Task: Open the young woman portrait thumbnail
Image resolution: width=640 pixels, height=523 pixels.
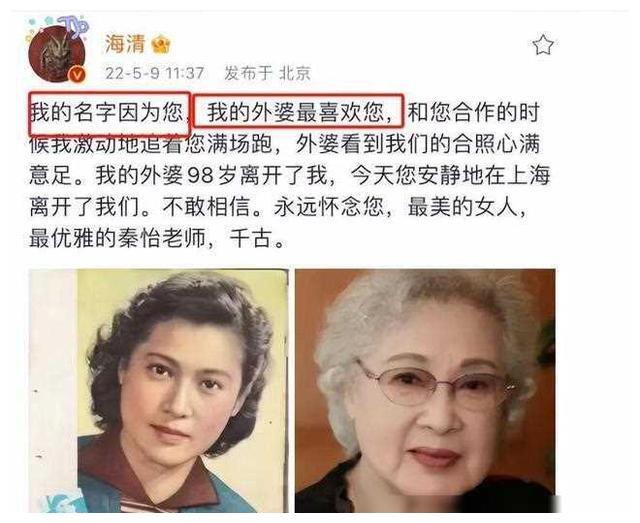Action: (158, 391)
